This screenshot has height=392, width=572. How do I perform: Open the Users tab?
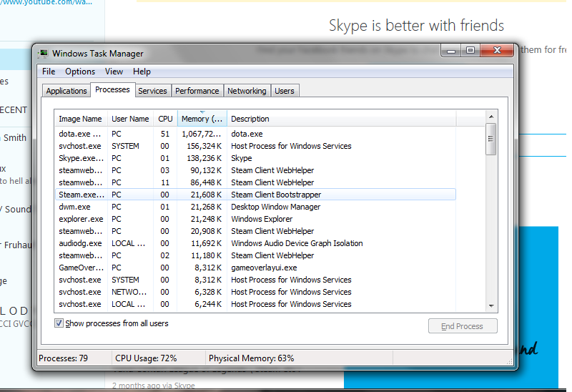(x=285, y=91)
